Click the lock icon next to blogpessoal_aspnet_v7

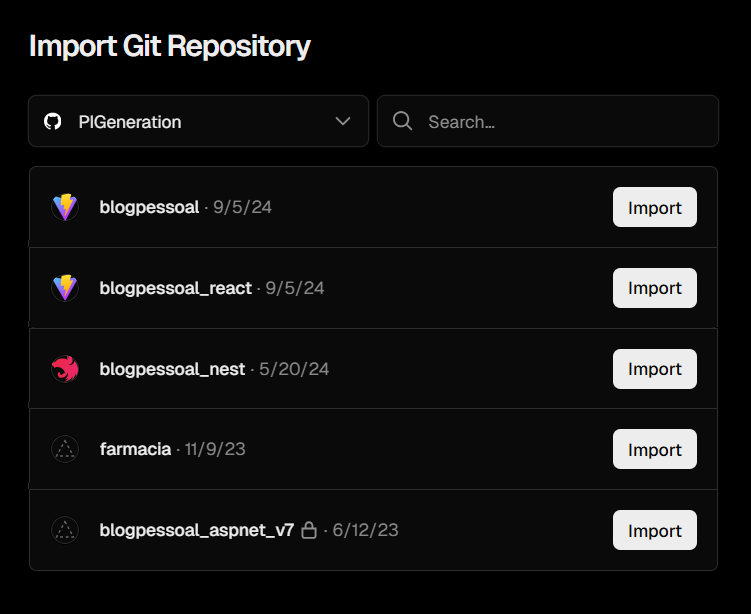pos(309,530)
